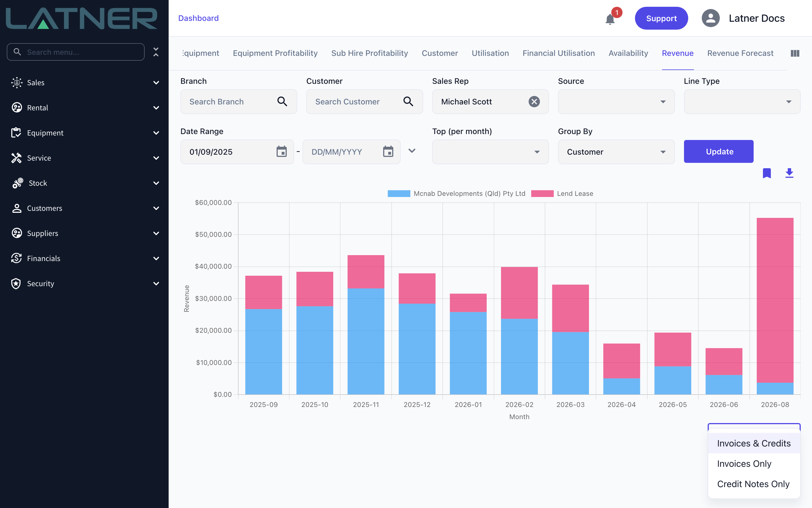This screenshot has height=508, width=812.
Task: Click the Branch search magnifier icon
Action: point(282,102)
